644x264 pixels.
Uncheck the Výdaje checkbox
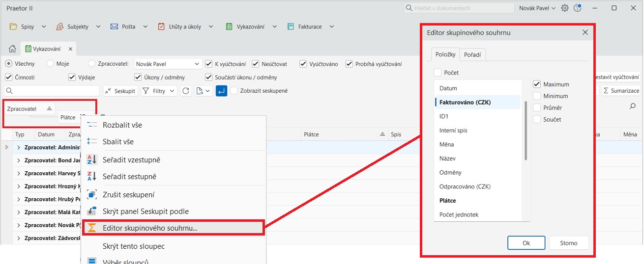[72, 77]
